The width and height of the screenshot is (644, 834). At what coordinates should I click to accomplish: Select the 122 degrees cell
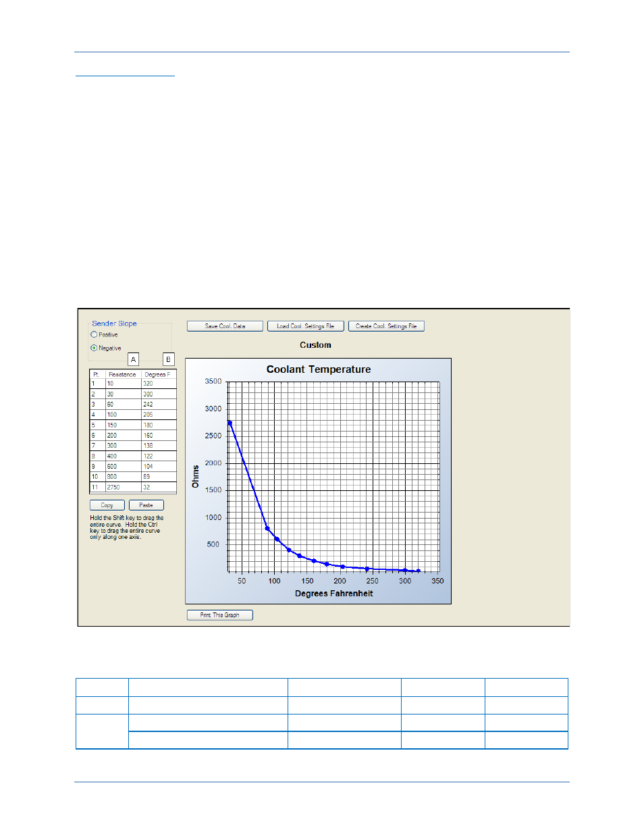(159, 457)
